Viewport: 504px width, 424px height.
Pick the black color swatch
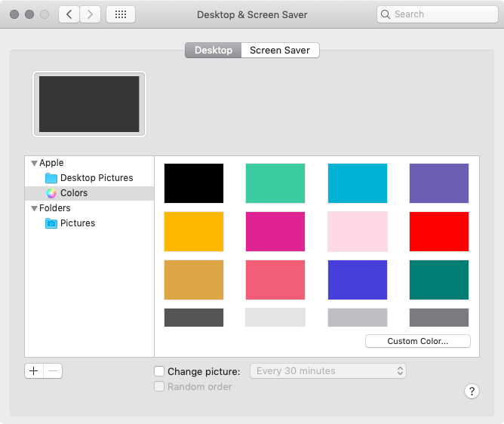click(194, 183)
